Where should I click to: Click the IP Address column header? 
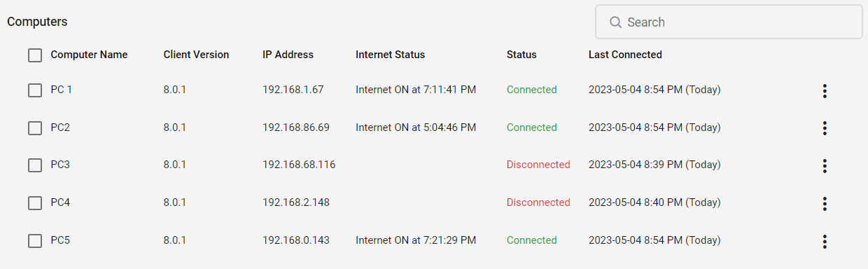[x=288, y=55]
